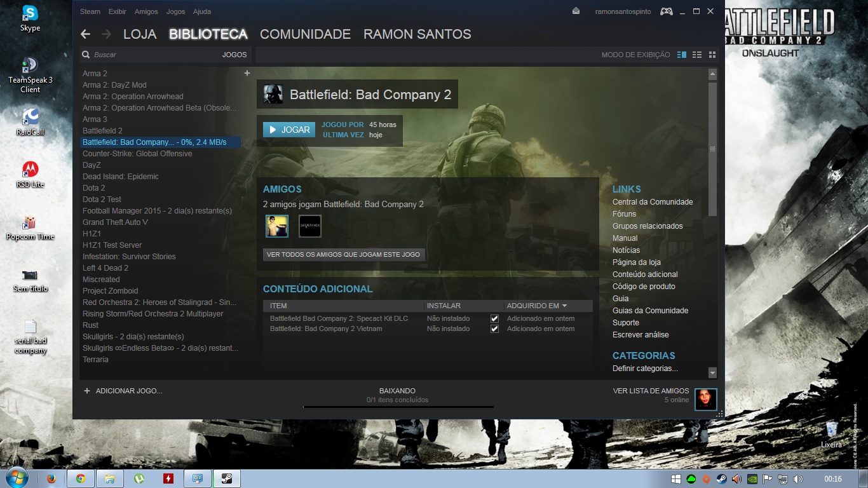Click the plus icon beside Adicionar Jogo
Viewport: 868px width, 488px height.
point(87,391)
